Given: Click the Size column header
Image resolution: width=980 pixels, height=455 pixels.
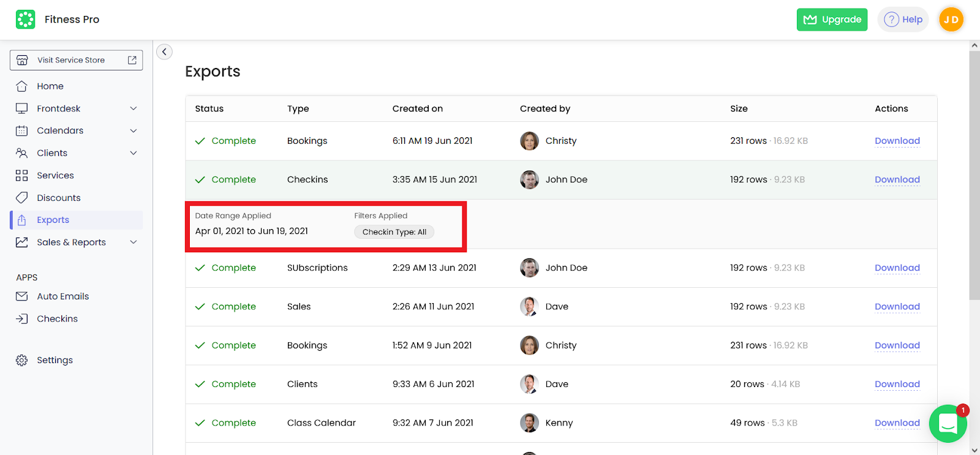Looking at the screenshot, I should click(739, 108).
